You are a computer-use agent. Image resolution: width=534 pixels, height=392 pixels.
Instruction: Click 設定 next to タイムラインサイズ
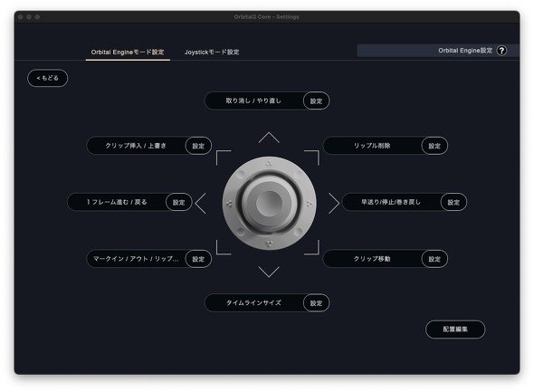pyautogui.click(x=316, y=302)
